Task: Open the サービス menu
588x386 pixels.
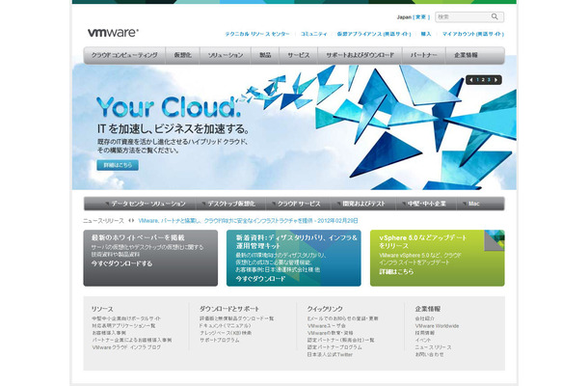Action: (x=299, y=55)
